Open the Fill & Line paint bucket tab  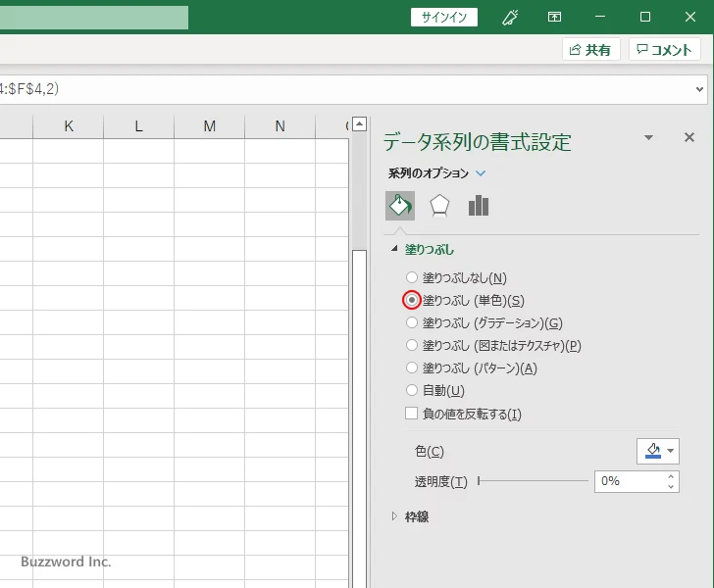click(400, 206)
